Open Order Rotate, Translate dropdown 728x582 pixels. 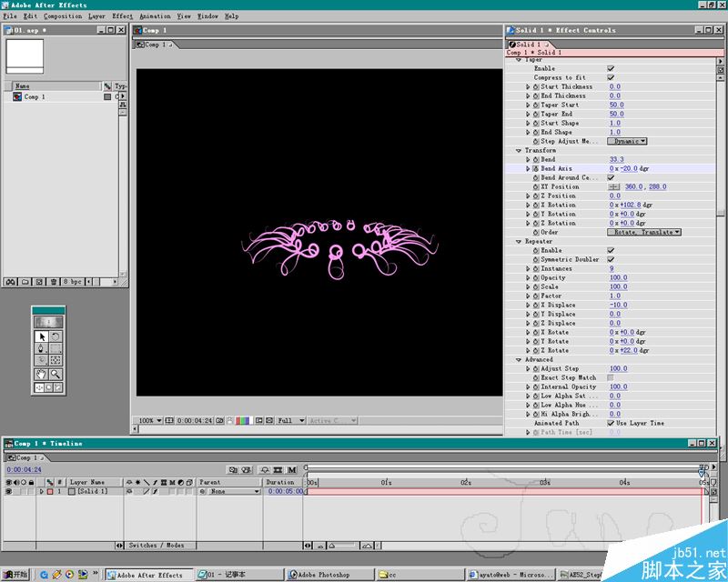pos(644,232)
